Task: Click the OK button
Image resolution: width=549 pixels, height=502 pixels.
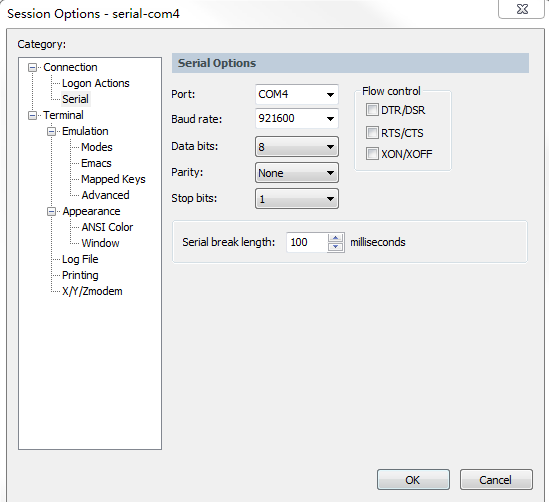Action: coord(413,480)
